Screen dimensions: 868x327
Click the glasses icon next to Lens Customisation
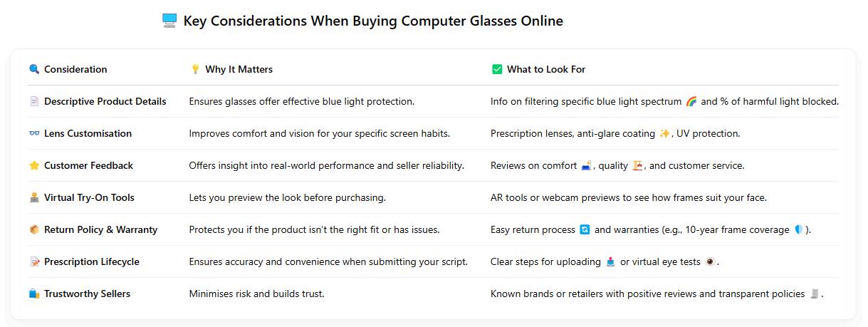click(34, 133)
